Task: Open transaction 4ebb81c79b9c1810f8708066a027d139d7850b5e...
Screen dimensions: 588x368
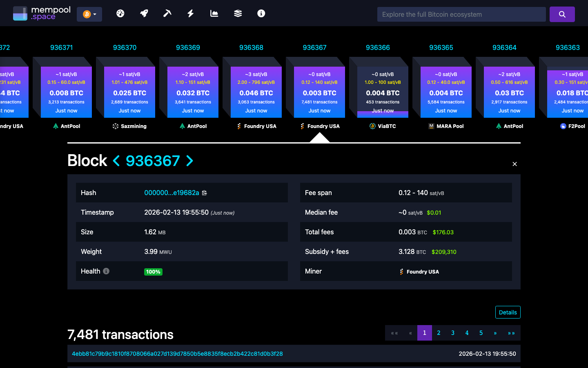Action: click(178, 354)
